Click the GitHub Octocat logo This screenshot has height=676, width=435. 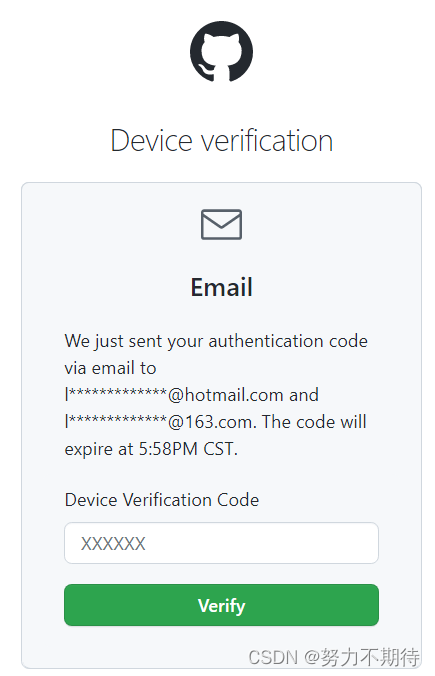tap(221, 51)
